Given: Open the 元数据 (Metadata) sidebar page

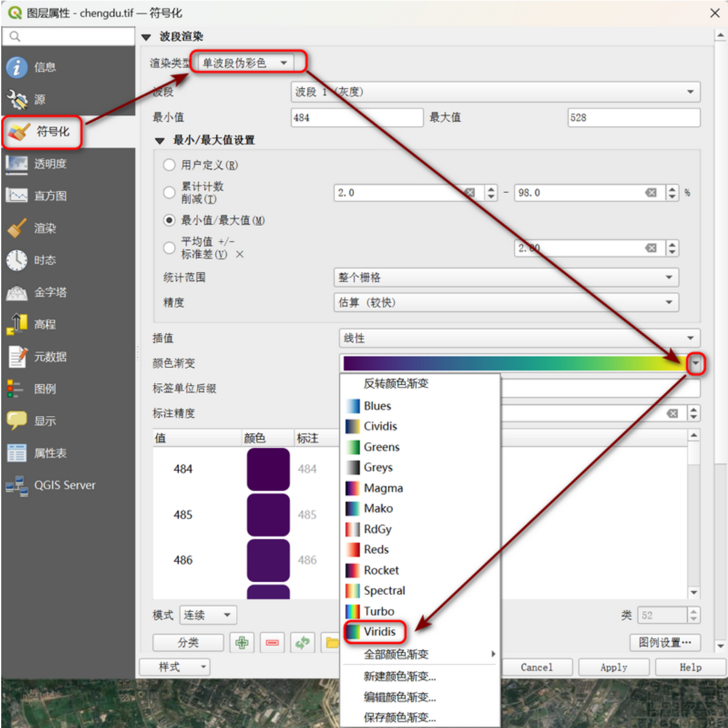Looking at the screenshot, I should point(68,356).
